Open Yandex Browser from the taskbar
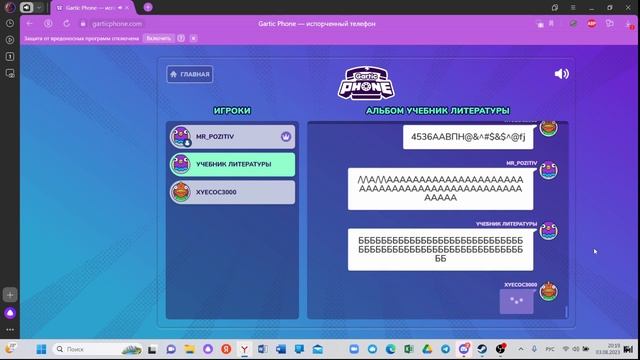The height and width of the screenshot is (360, 640). (244, 349)
